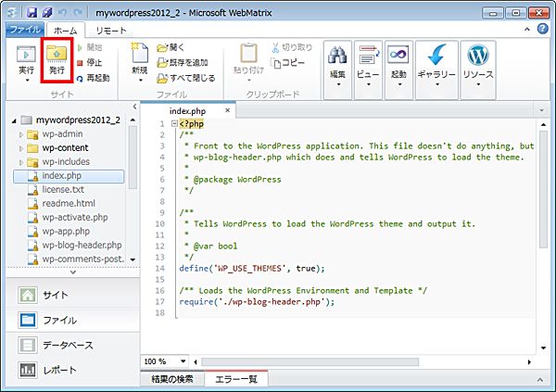Click the 開始 start button

click(90, 47)
